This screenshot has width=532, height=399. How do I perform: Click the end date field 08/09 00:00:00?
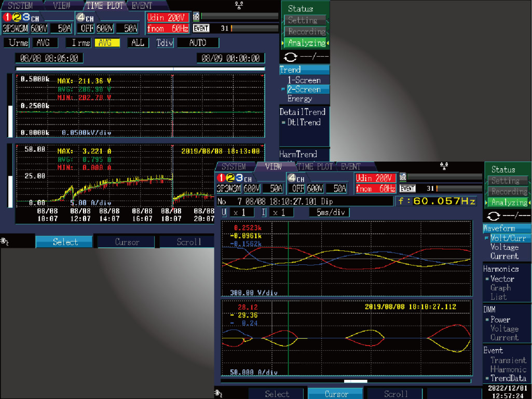(231, 58)
